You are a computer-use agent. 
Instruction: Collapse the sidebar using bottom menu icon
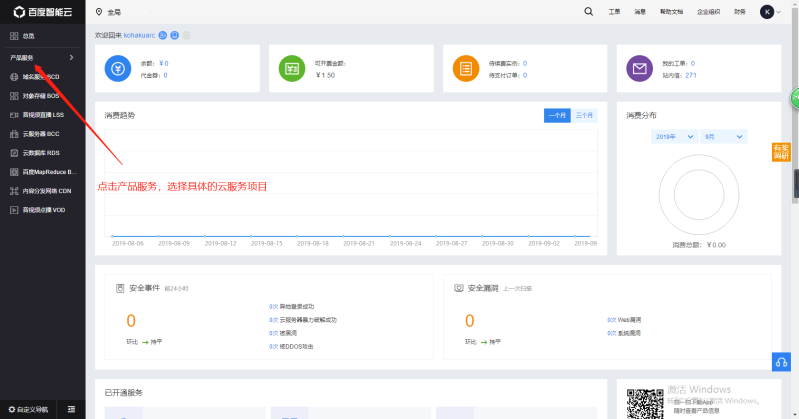click(71, 409)
